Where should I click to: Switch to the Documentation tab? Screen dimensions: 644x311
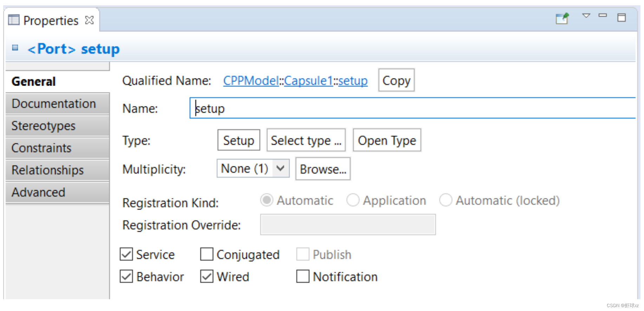[58, 104]
